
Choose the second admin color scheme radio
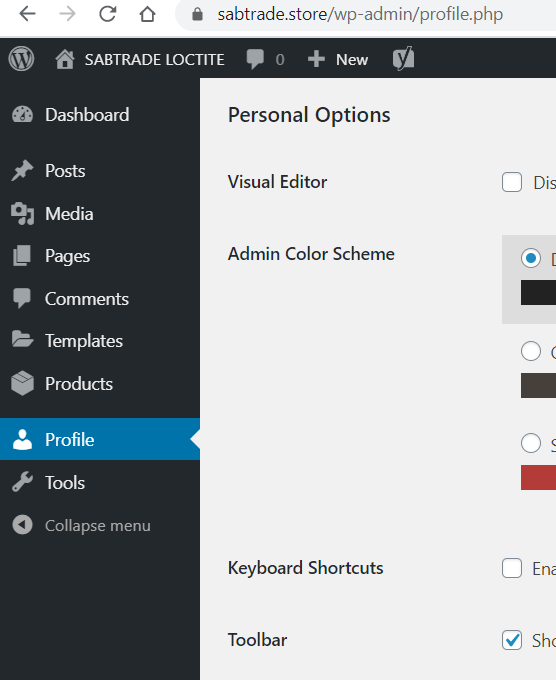[x=531, y=351]
